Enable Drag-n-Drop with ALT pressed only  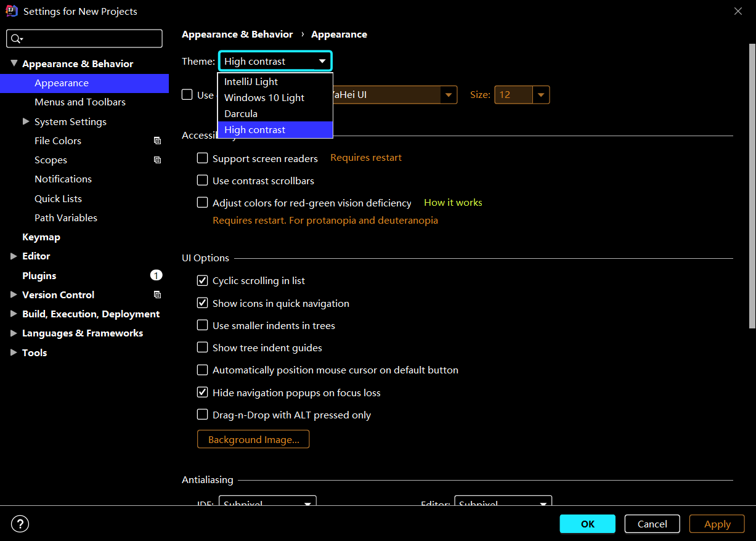202,415
